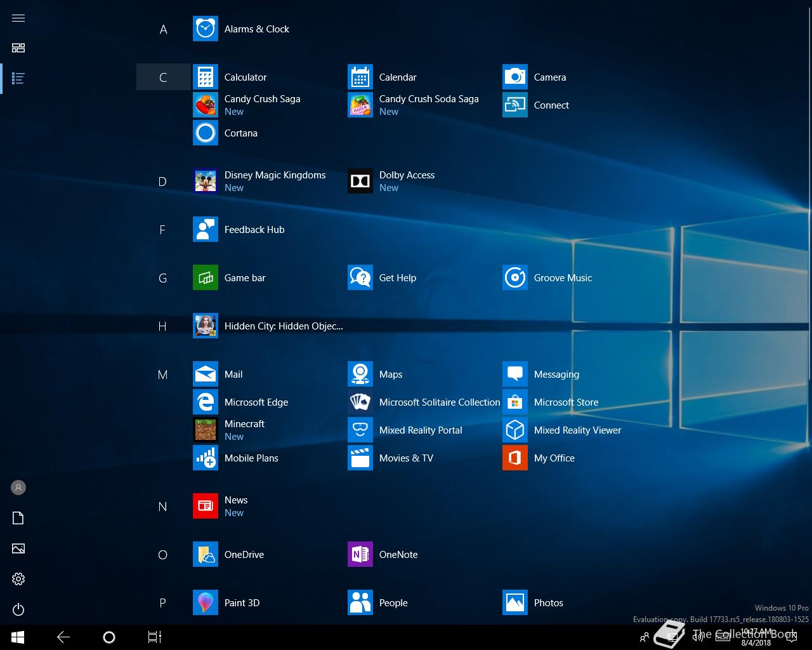Click the letter C section header
Screen dimensions: 812x650
coord(163,77)
